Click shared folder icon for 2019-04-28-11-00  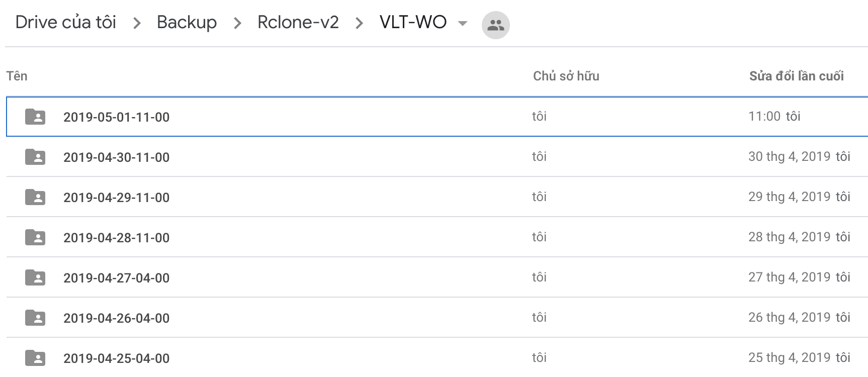(35, 237)
